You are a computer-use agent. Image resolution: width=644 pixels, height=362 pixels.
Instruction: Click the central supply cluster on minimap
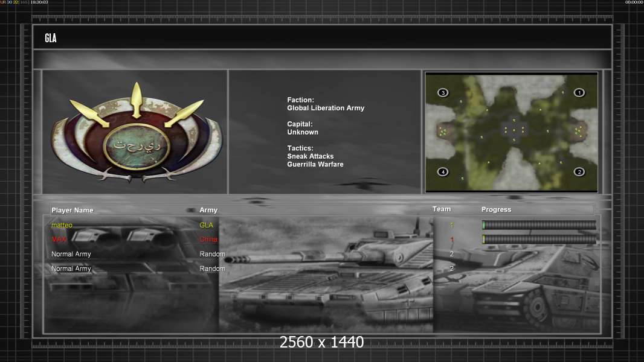(x=514, y=129)
